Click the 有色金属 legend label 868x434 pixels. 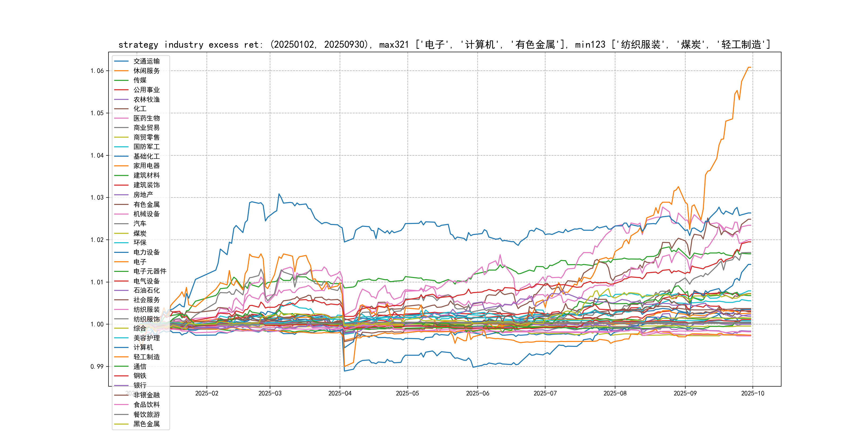(146, 204)
